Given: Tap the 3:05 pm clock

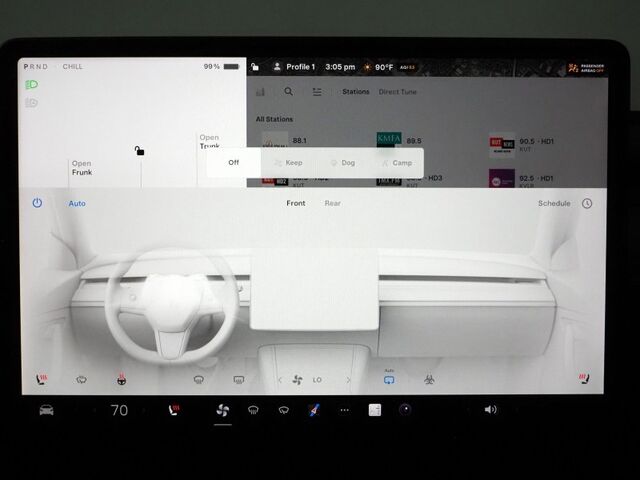Looking at the screenshot, I should 340,67.
